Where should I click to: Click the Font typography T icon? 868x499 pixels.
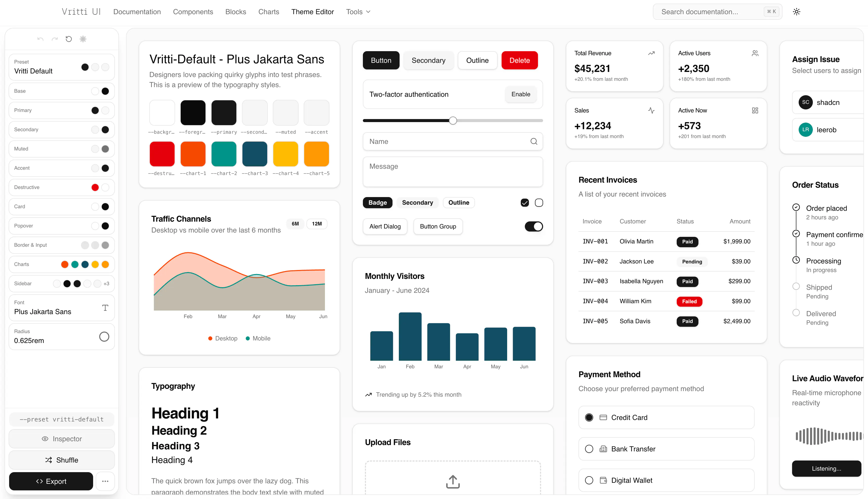[x=105, y=308]
